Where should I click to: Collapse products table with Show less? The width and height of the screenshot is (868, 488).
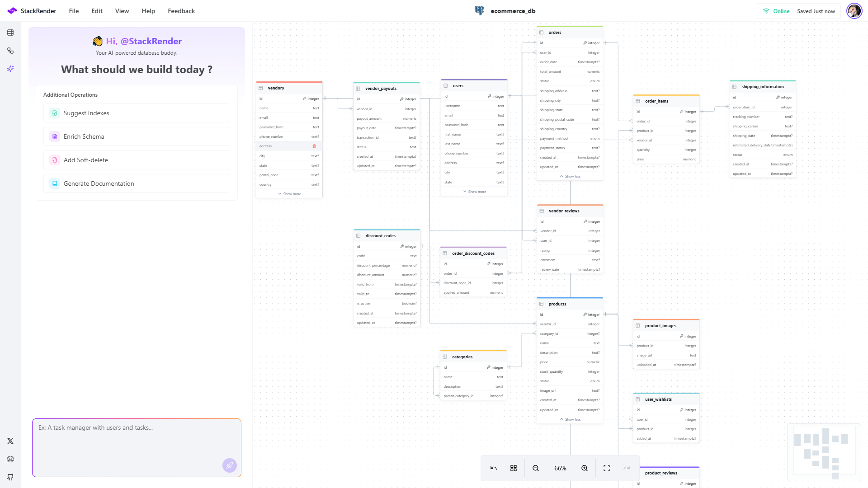(570, 419)
